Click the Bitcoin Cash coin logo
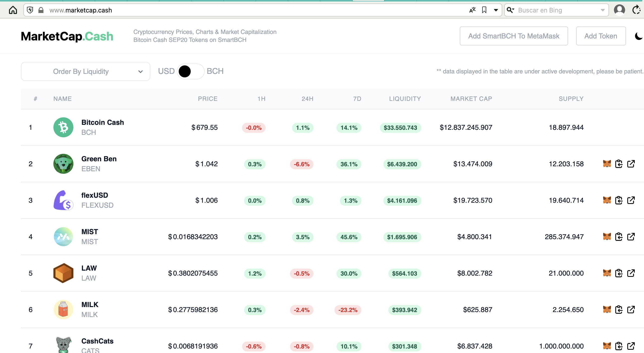The height and width of the screenshot is (353, 644). pyautogui.click(x=63, y=127)
